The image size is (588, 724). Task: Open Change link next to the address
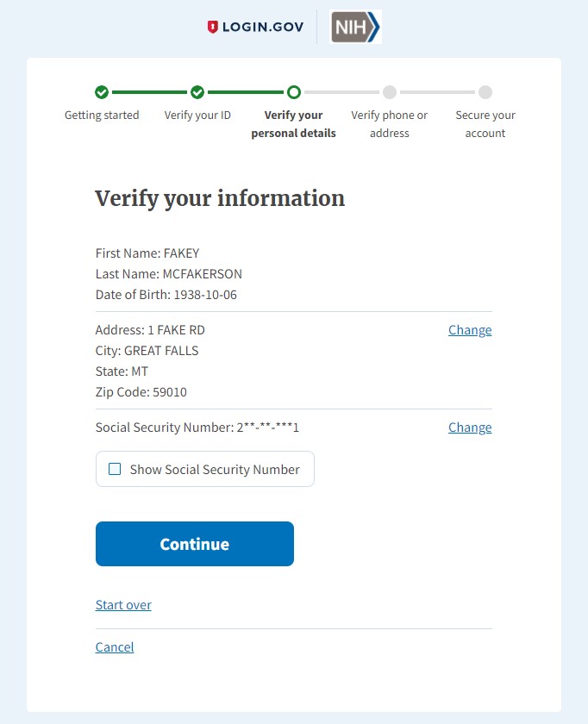tap(469, 329)
